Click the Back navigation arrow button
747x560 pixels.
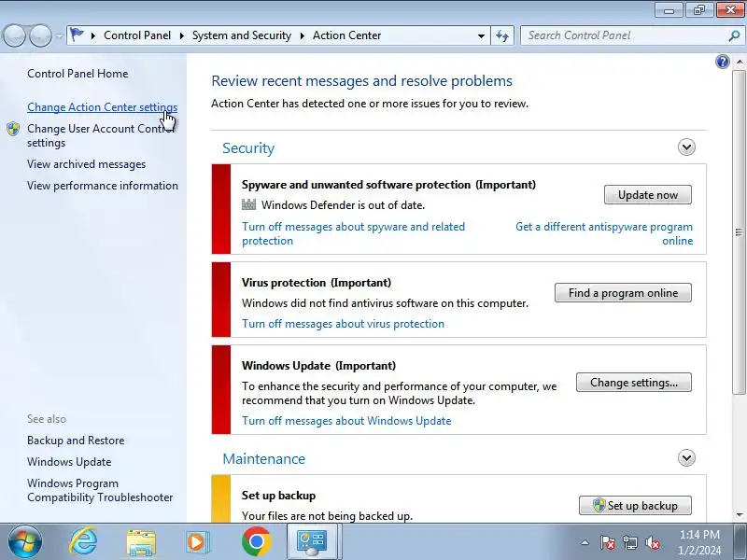coord(15,35)
